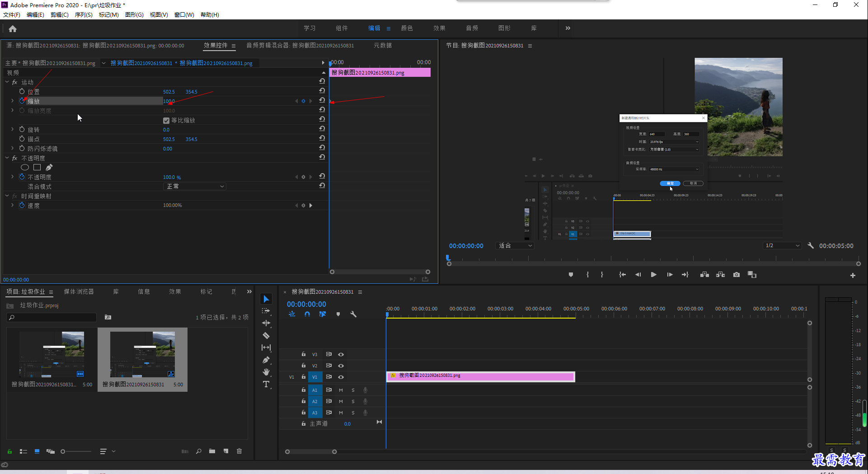Open the Sequence menu
Screen dimensions: 868x474
pos(84,15)
